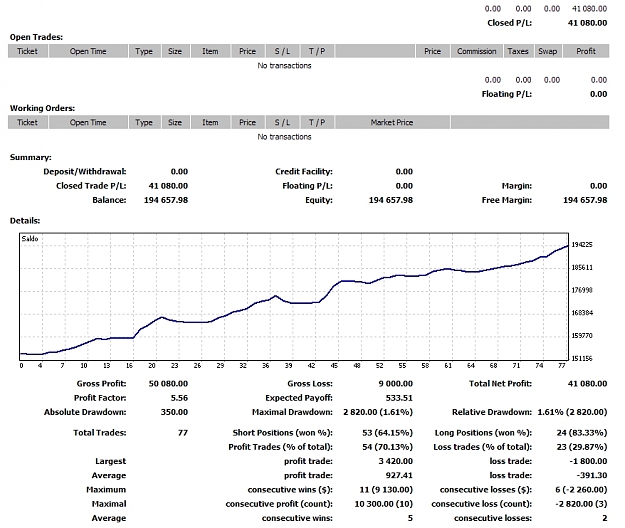Click the Short Positions value 53 (64.15%)
Image resolution: width=625 pixels, height=528 pixels.
[x=387, y=433]
